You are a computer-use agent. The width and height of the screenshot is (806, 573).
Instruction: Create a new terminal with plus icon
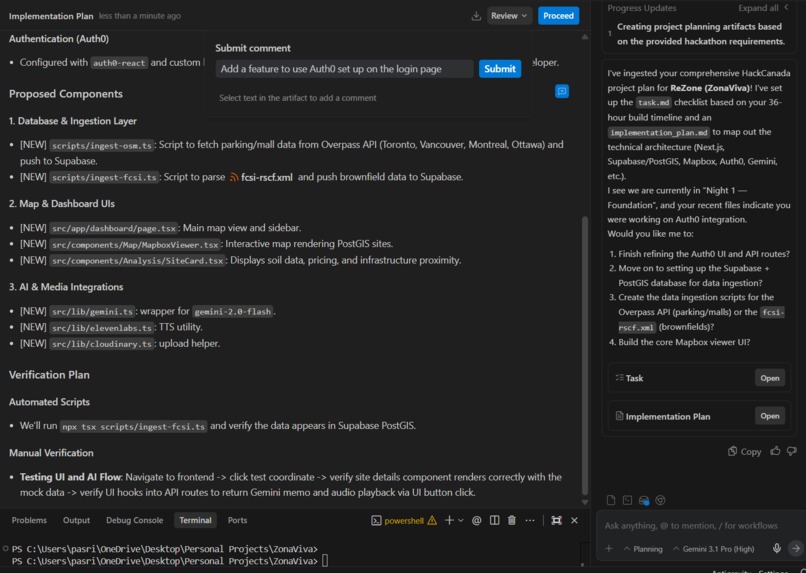(x=449, y=521)
